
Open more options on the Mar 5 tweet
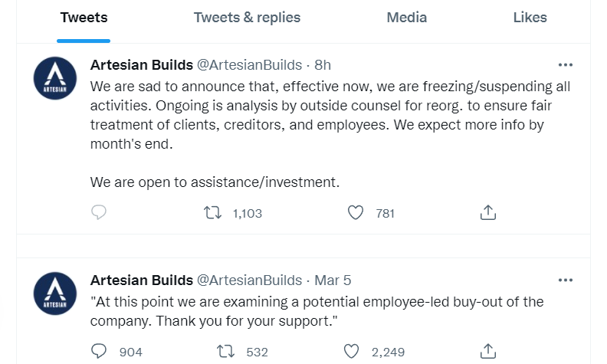(566, 280)
